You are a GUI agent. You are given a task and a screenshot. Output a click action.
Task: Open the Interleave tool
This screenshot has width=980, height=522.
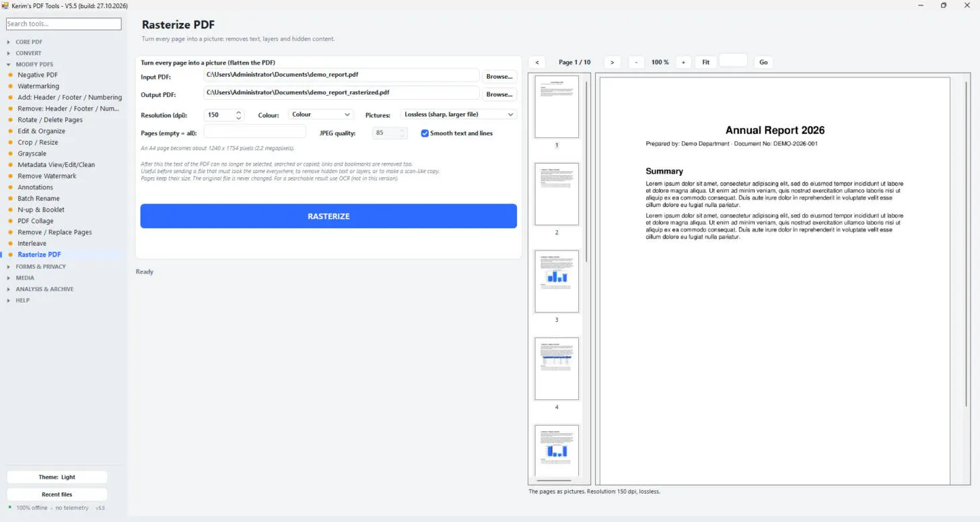[32, 243]
